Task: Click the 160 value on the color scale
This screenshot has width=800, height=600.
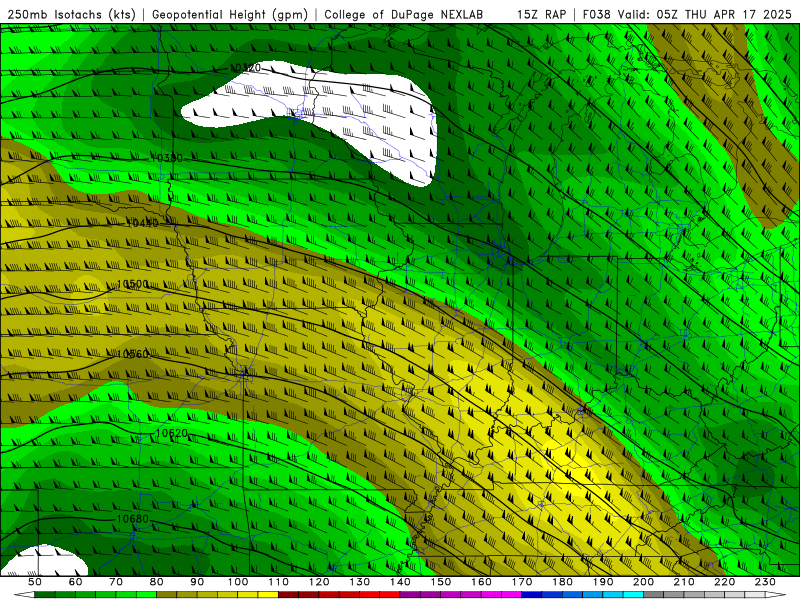Action: click(481, 582)
